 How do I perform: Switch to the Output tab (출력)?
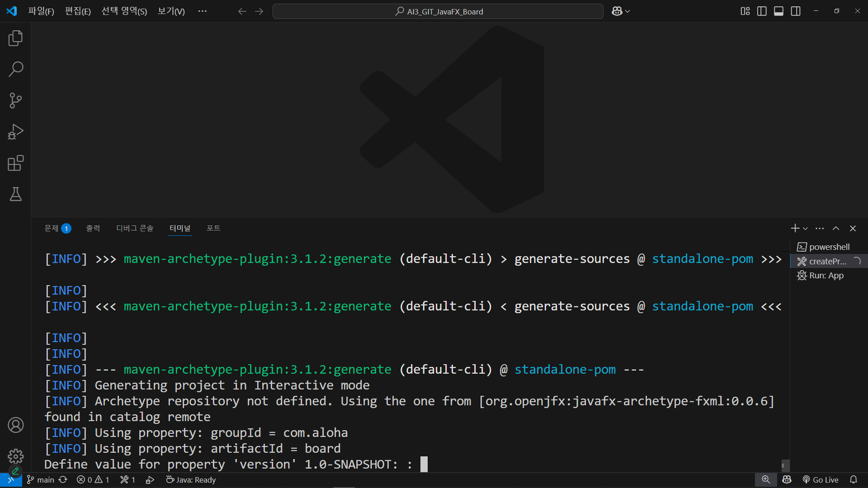(93, 228)
